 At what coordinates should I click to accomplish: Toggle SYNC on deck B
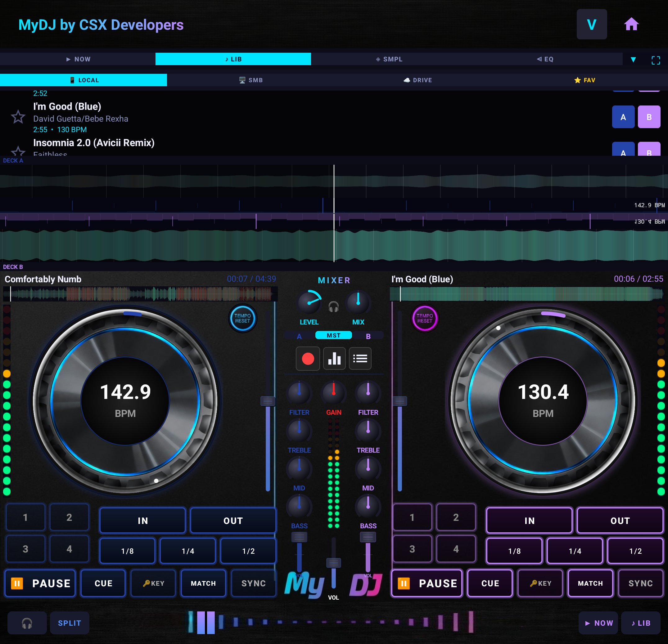pyautogui.click(x=640, y=583)
